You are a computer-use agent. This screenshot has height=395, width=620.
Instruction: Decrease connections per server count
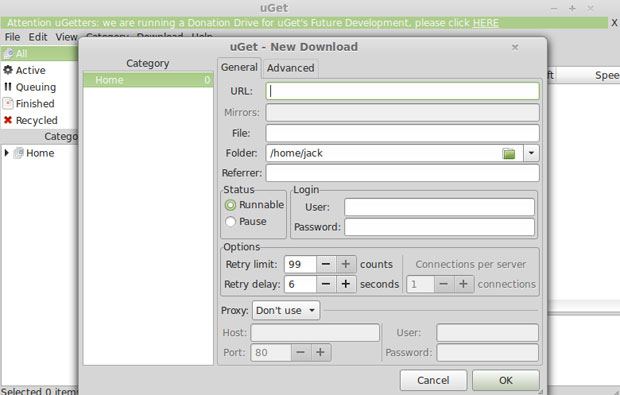tap(444, 284)
